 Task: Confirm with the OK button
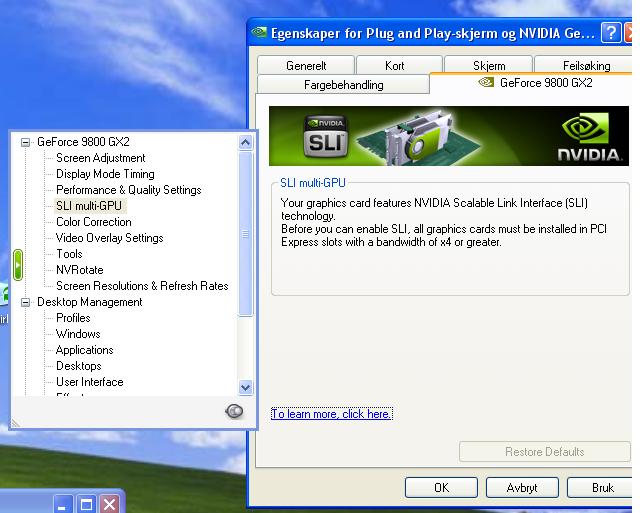pyautogui.click(x=441, y=488)
